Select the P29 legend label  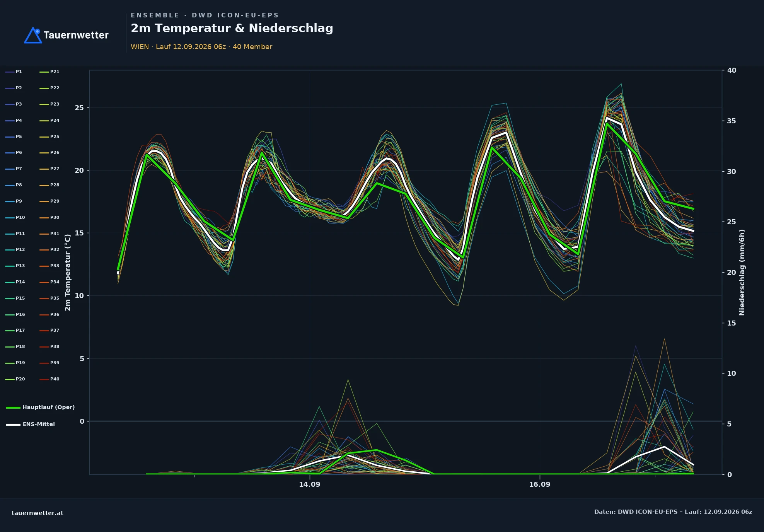pos(55,201)
